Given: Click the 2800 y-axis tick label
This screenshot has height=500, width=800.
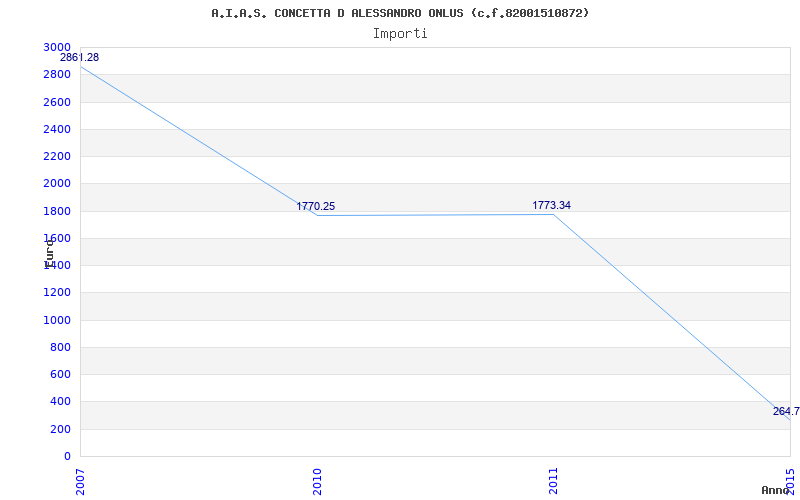Looking at the screenshot, I should 57,74.
